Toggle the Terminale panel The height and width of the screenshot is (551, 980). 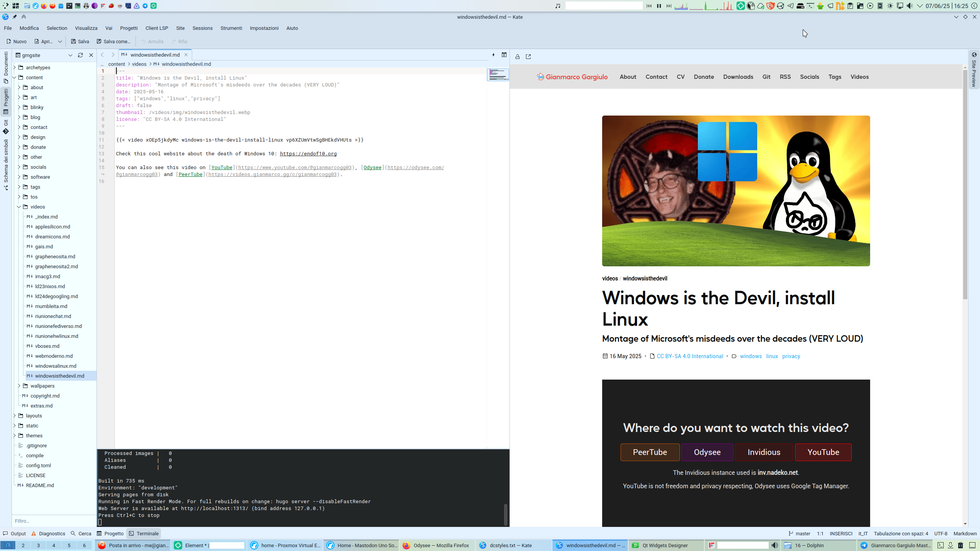(x=144, y=533)
